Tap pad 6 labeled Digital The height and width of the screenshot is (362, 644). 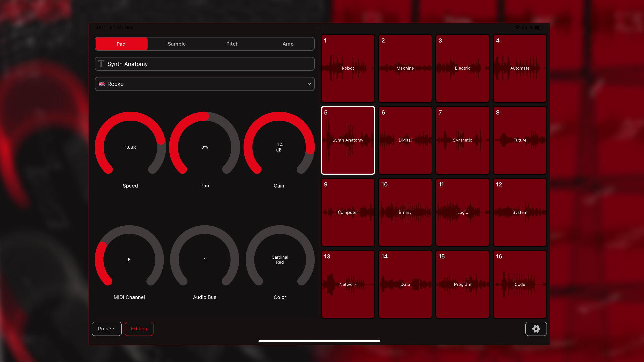pyautogui.click(x=405, y=140)
